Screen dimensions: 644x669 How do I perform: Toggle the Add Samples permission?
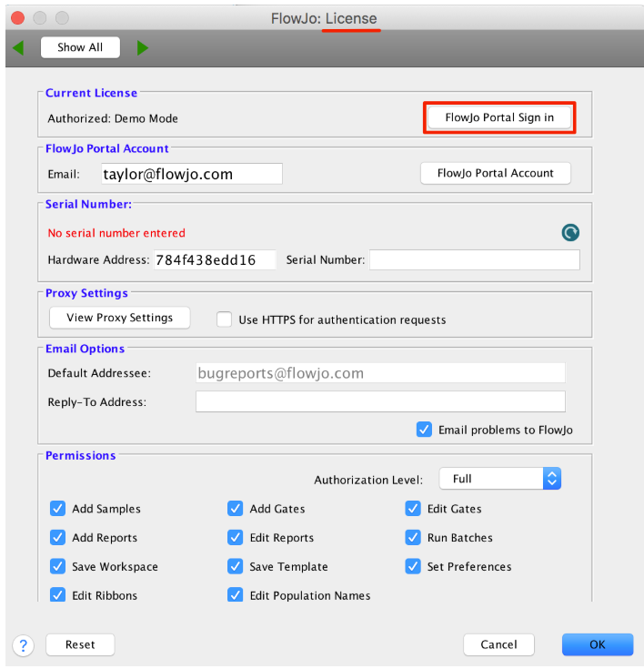(57, 509)
